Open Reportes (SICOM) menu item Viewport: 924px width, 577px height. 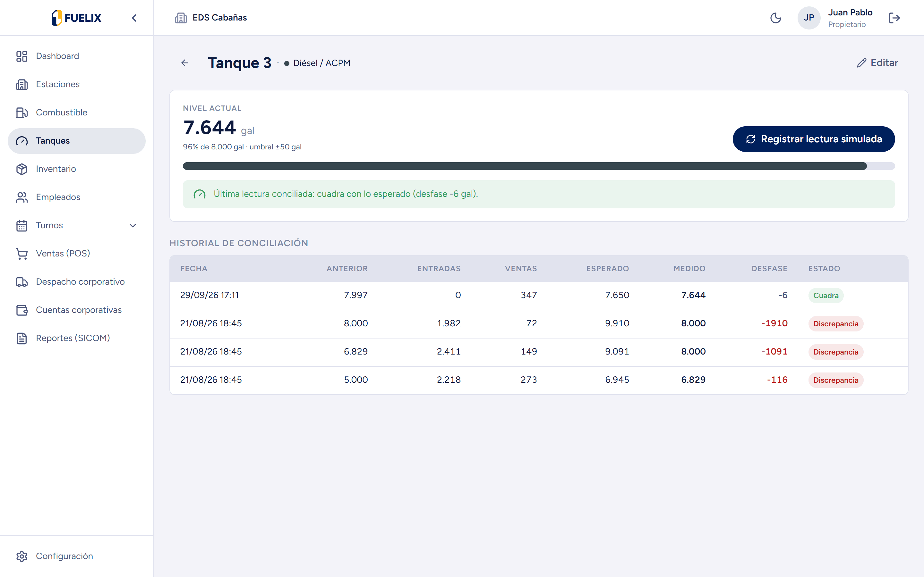click(x=76, y=338)
